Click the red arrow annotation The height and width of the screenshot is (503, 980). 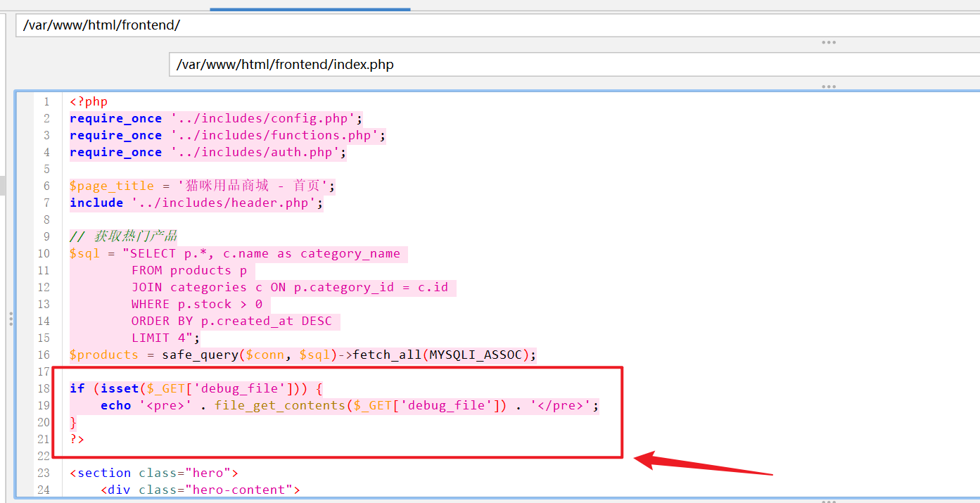point(704,464)
